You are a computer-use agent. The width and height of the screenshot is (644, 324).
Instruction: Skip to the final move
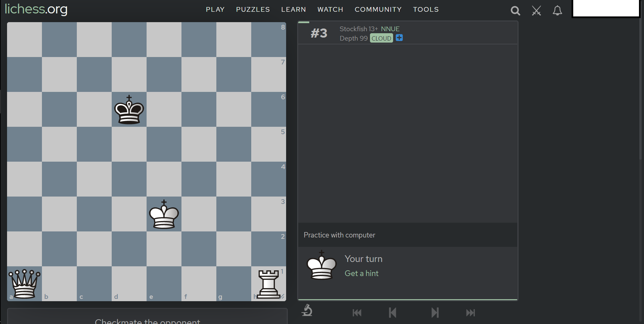(470, 313)
